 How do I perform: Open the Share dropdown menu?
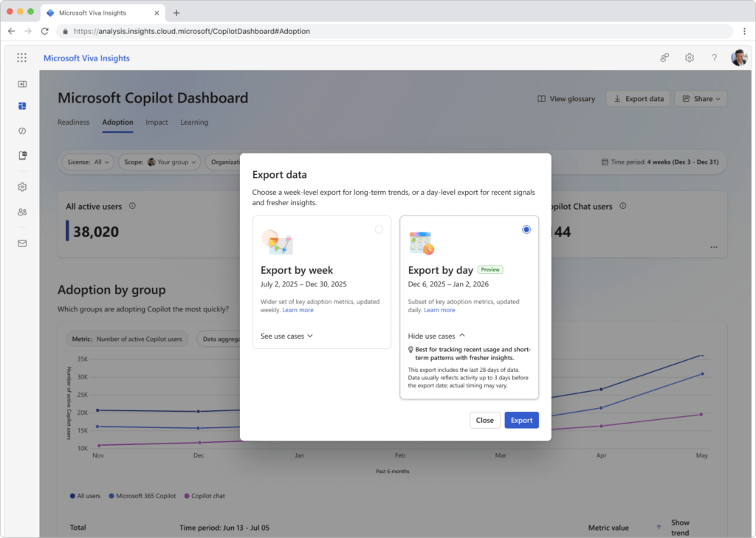[700, 98]
